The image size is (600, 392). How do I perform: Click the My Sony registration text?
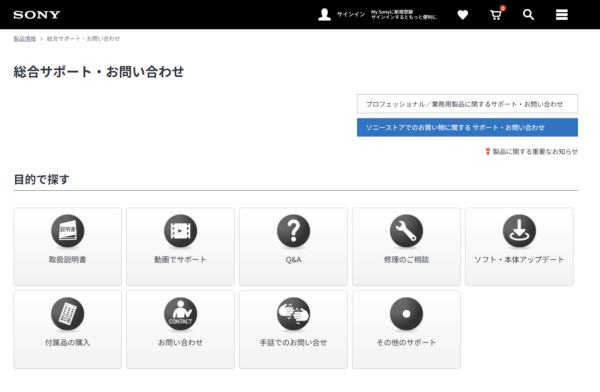(404, 15)
